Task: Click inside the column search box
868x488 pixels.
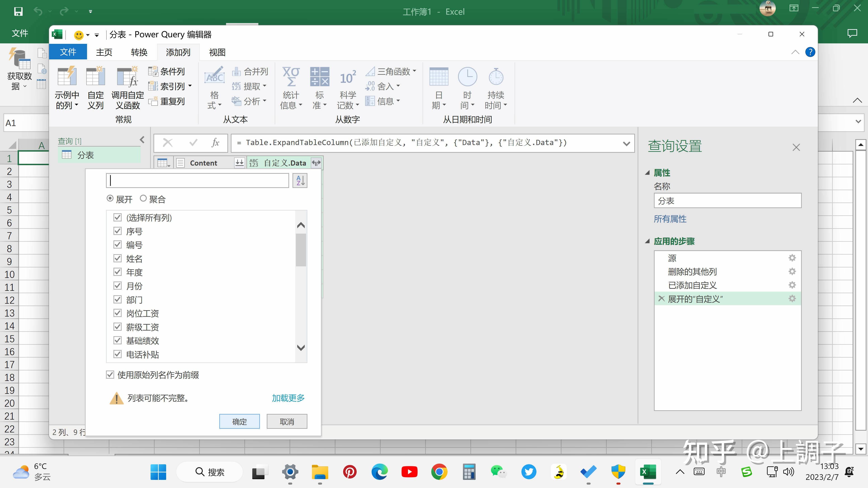Action: coord(197,181)
